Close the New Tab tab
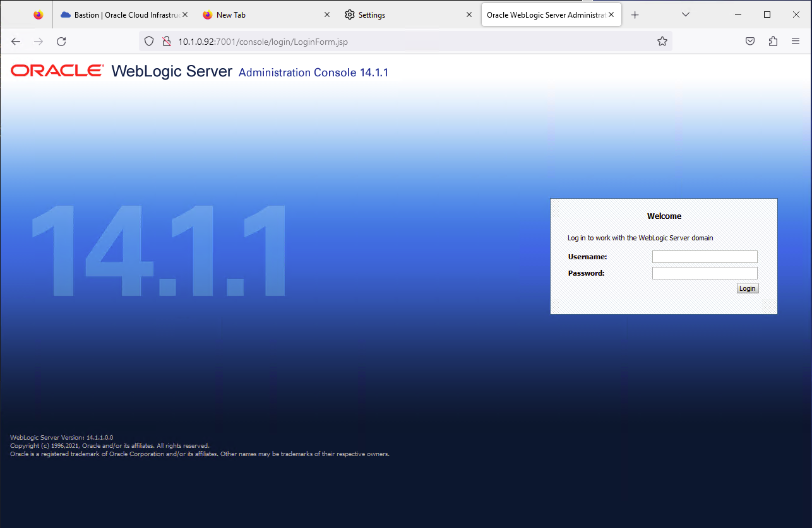This screenshot has height=528, width=812. (x=327, y=15)
